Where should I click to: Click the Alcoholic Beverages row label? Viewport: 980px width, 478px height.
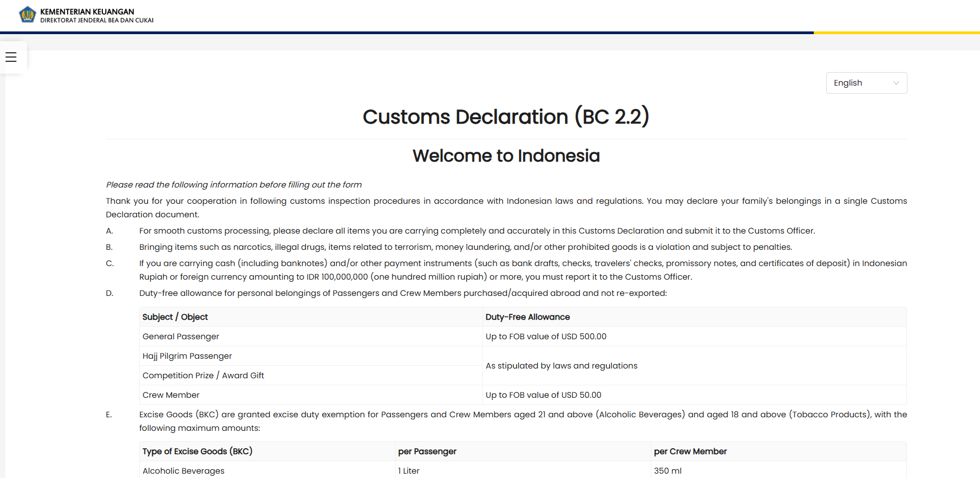click(x=184, y=471)
